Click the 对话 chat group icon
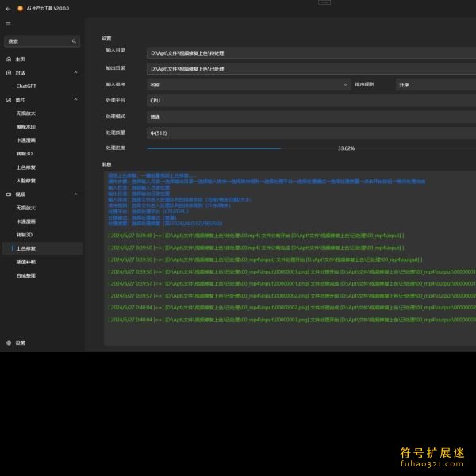Screen dimensions: 476x476 9,72
